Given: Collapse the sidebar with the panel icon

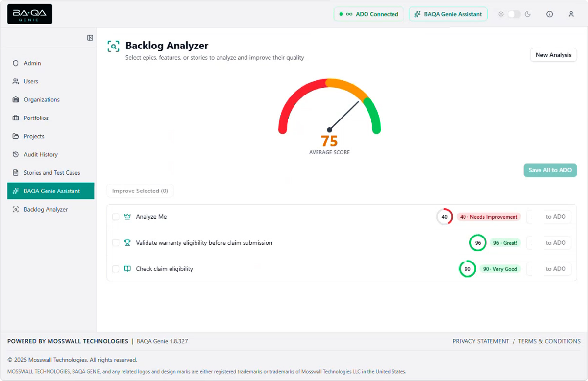Looking at the screenshot, I should (x=90, y=38).
